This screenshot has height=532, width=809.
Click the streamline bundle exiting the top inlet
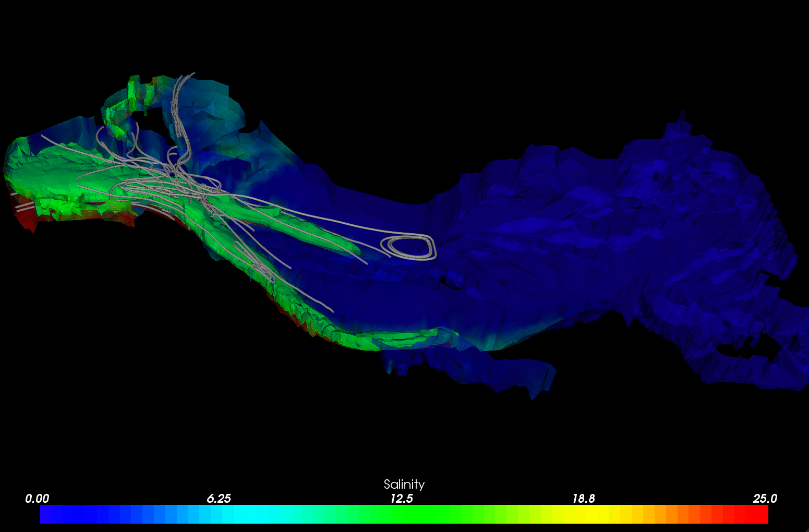180,104
